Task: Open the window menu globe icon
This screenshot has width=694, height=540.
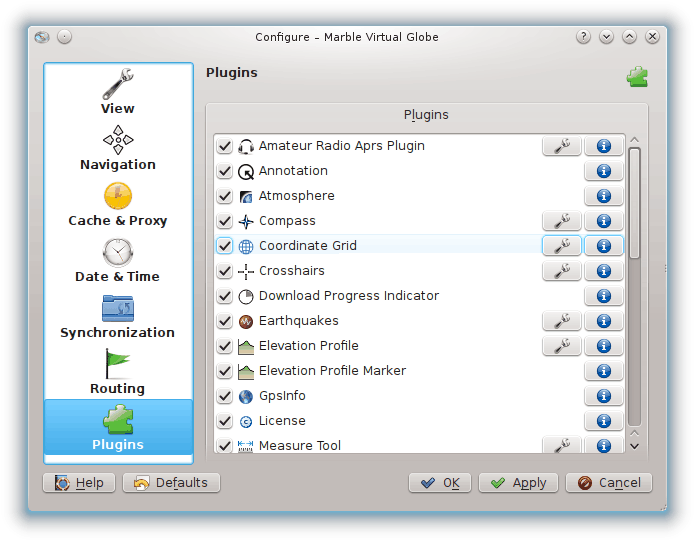Action: click(42, 37)
